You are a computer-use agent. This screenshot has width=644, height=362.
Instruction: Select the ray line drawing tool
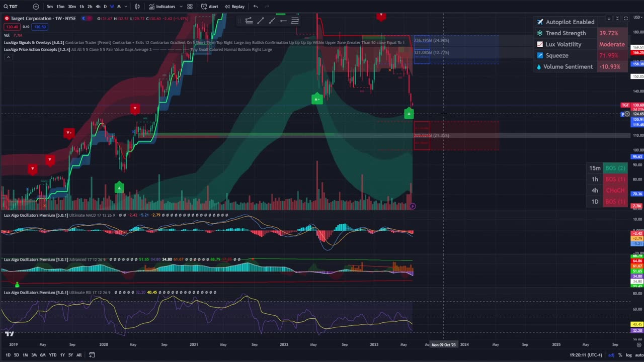pos(272,21)
